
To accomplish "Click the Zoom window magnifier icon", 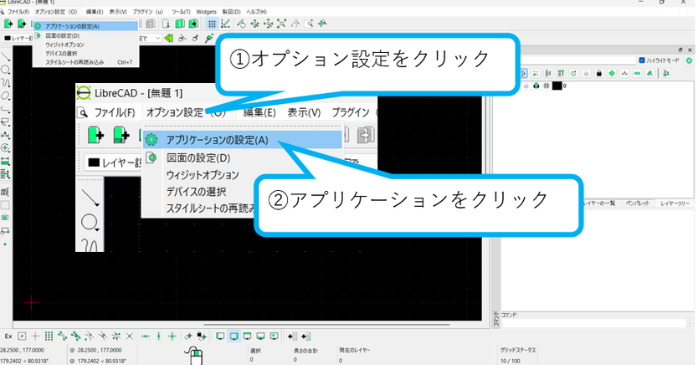I will click(x=309, y=24).
